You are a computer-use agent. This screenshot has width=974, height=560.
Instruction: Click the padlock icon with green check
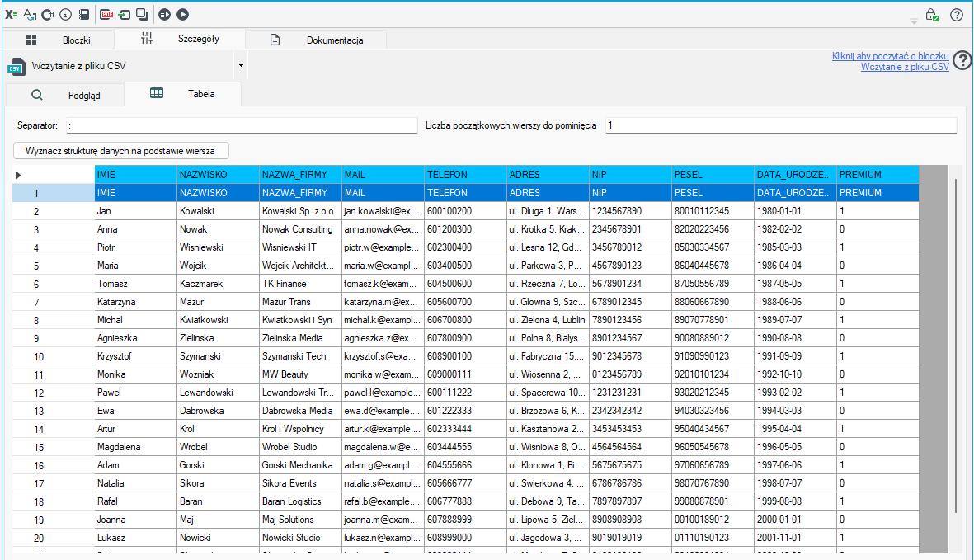pos(932,15)
